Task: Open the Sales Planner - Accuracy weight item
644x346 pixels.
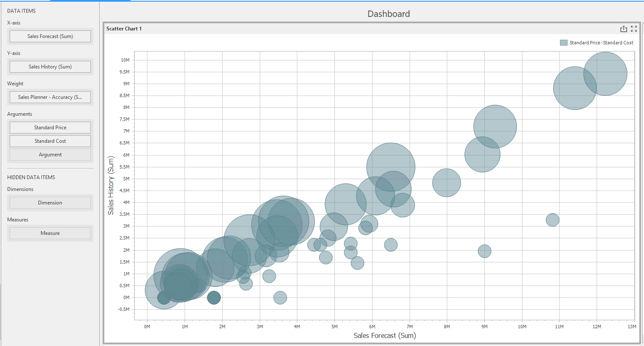Action: point(50,97)
